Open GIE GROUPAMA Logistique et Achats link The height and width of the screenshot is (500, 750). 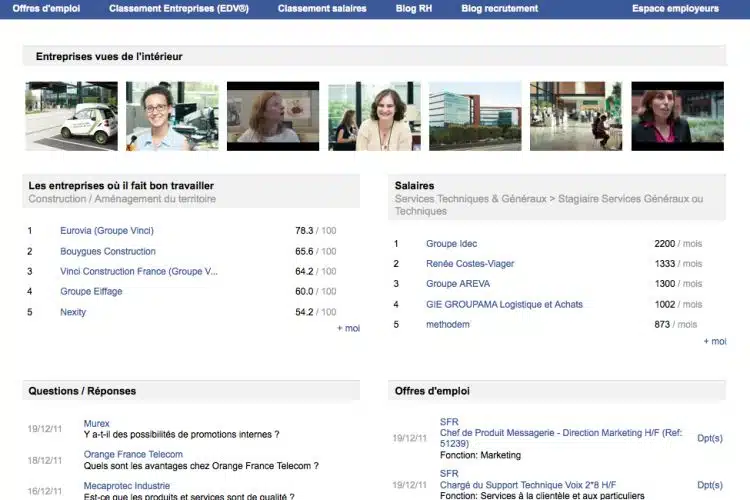(504, 304)
